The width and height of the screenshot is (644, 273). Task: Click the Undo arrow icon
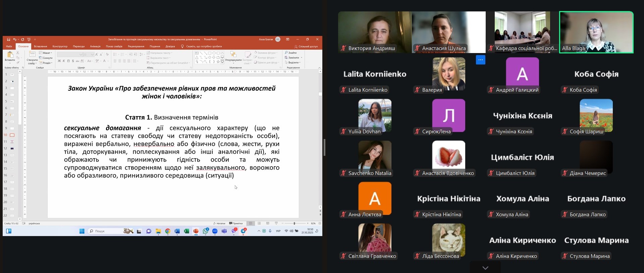click(14, 39)
